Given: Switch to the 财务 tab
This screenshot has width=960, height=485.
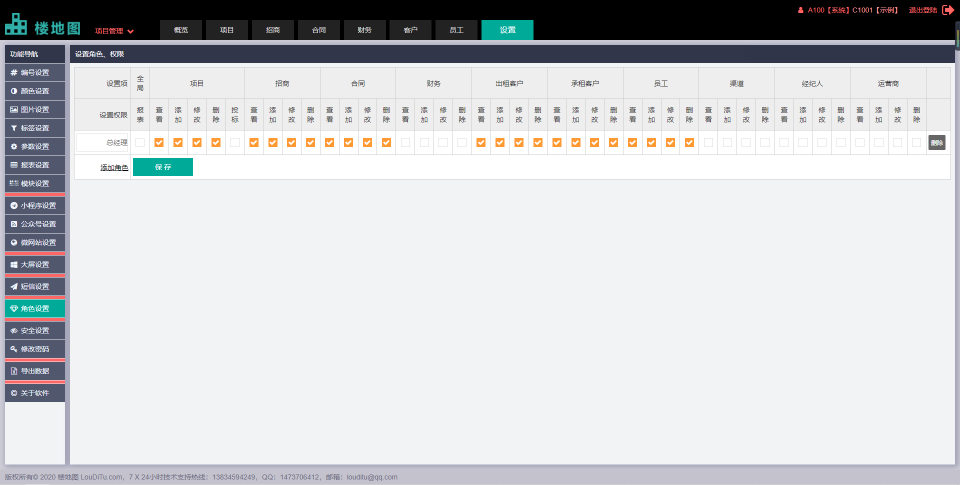Looking at the screenshot, I should pyautogui.click(x=365, y=30).
